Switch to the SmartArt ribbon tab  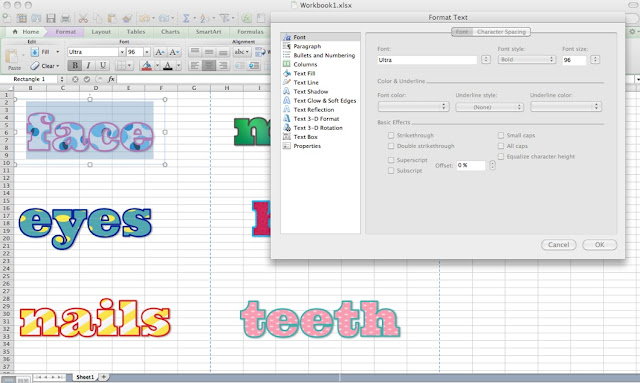[x=209, y=32]
